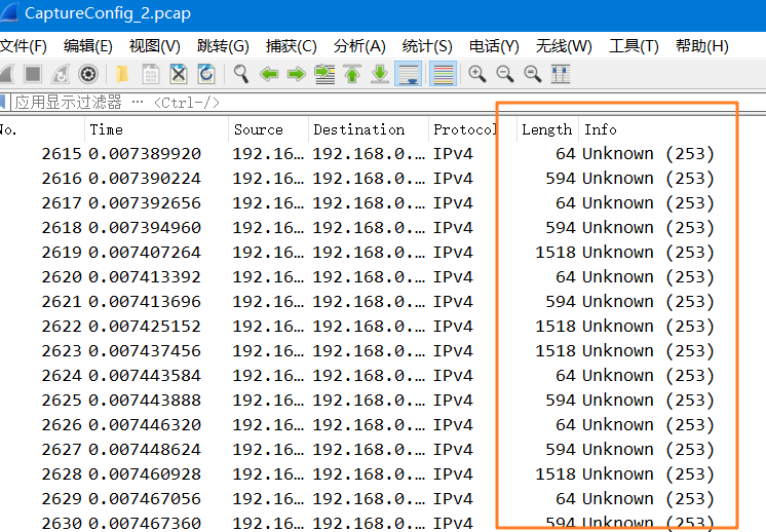Click the restart capture icon
766x532 pixels.
(x=61, y=74)
